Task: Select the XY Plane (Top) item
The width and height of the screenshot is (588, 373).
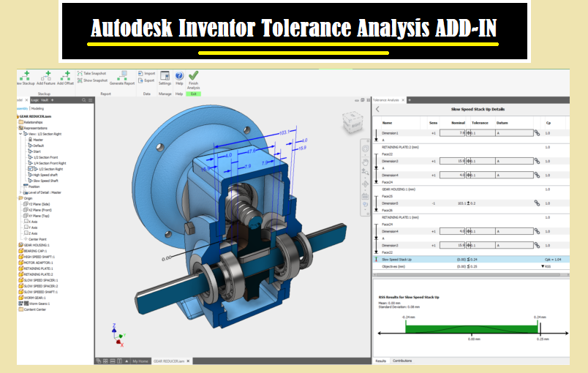Action: tap(39, 216)
